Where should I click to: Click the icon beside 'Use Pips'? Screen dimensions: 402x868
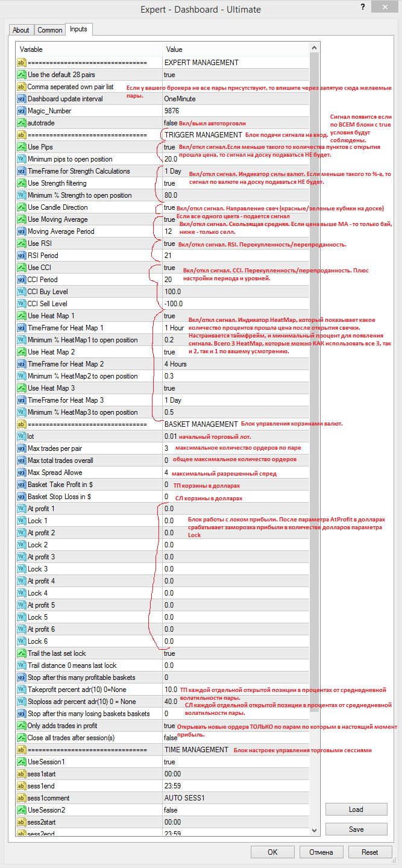[22, 147]
